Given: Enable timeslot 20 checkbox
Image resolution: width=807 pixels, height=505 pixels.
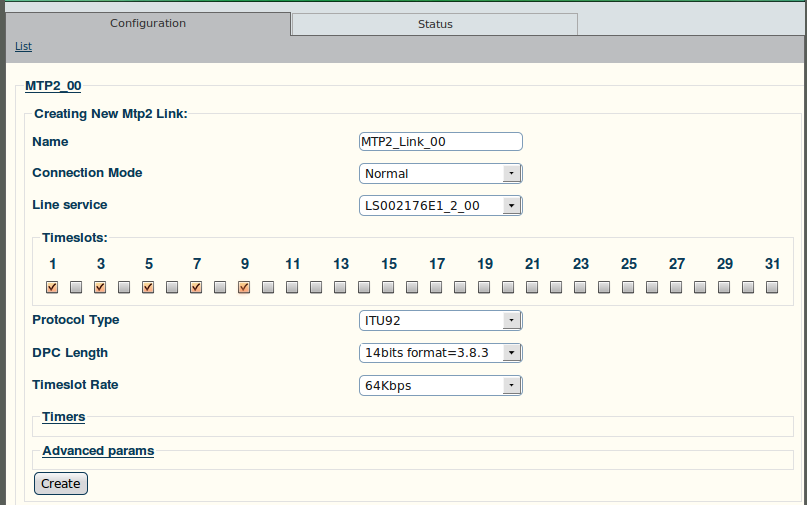Looking at the screenshot, I should [x=508, y=287].
